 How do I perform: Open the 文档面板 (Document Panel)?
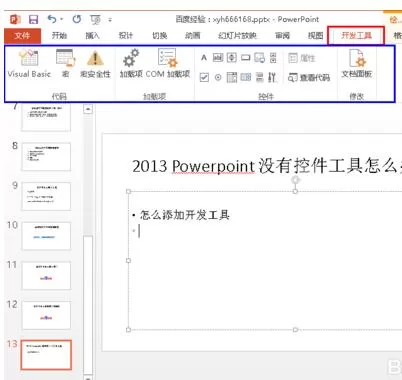[356, 63]
